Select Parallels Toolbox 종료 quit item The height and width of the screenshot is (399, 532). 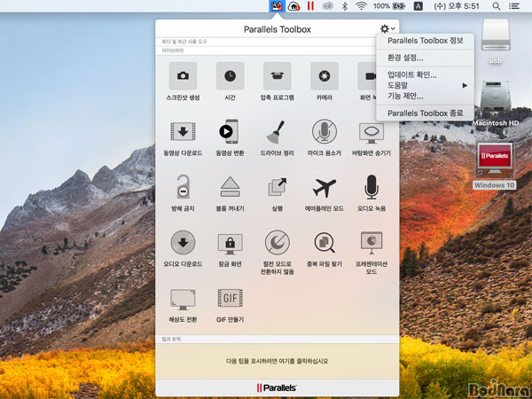[x=425, y=113]
